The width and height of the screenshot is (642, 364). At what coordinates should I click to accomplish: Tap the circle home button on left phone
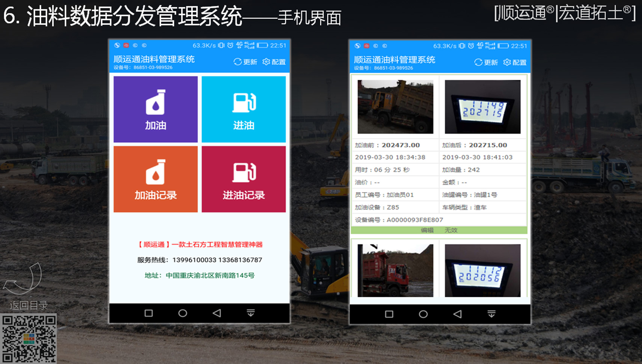[x=182, y=313]
